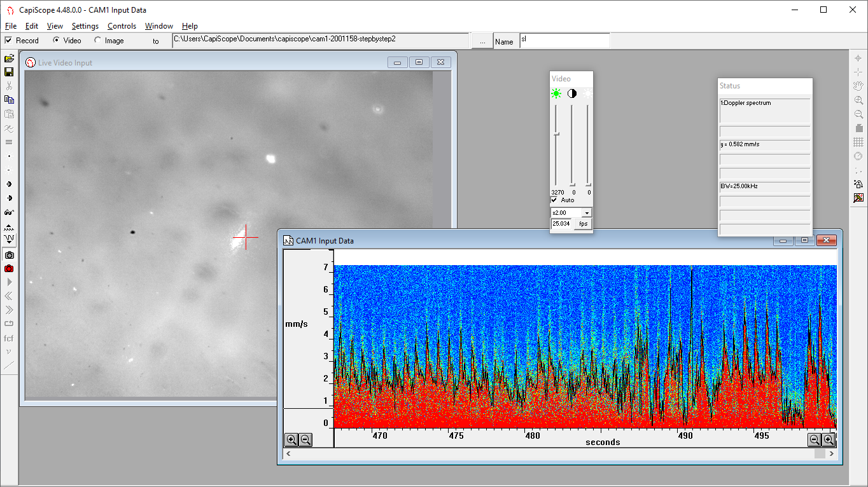
Task: Click the recording file path field
Action: [x=321, y=40]
